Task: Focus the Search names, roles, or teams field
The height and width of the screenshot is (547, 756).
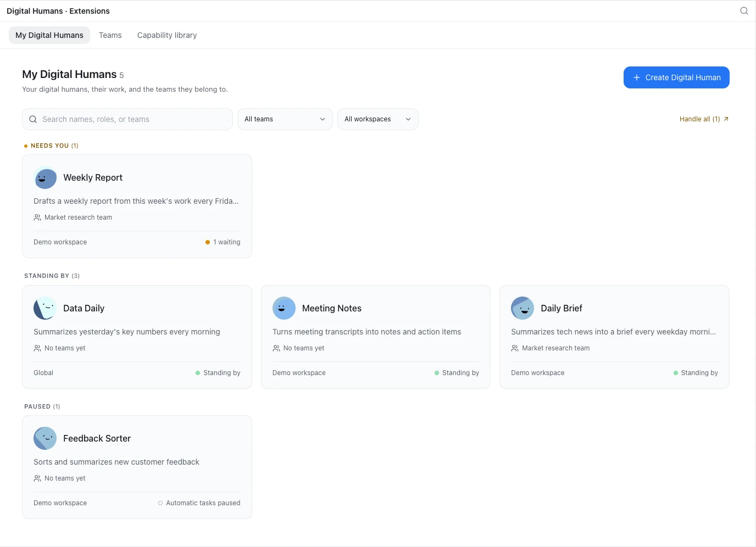Action: pyautogui.click(x=127, y=119)
